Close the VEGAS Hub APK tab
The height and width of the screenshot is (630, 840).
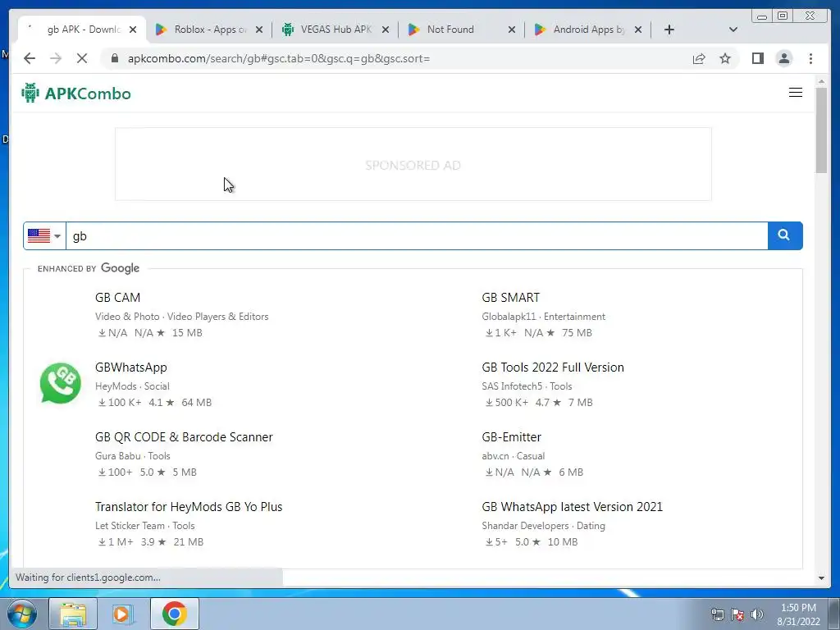coord(386,30)
